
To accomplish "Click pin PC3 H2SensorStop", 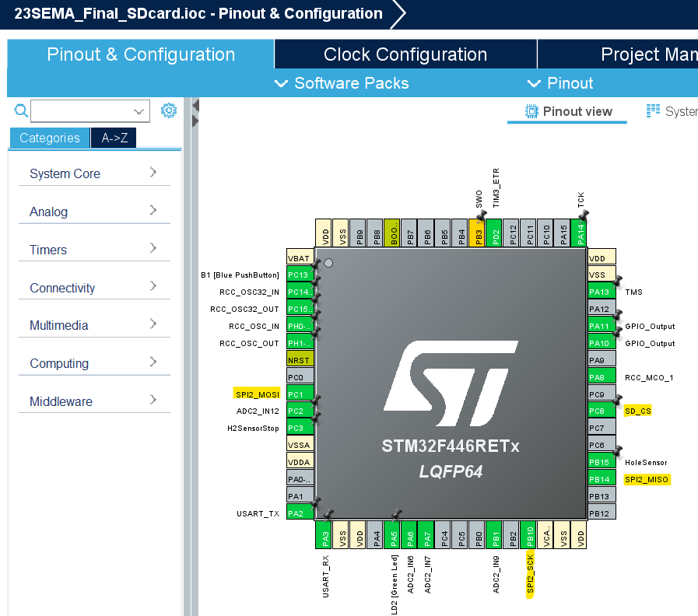I will click(300, 429).
